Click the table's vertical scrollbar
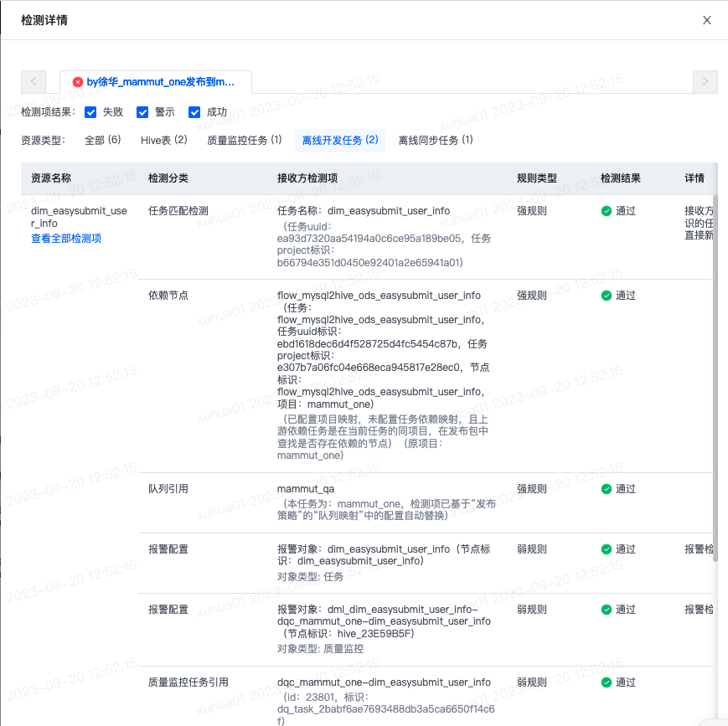 coord(715,378)
